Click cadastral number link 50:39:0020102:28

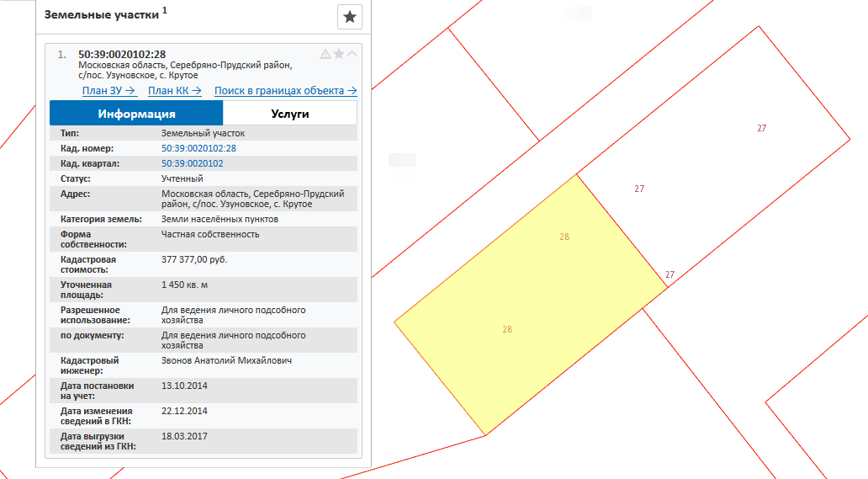[198, 148]
